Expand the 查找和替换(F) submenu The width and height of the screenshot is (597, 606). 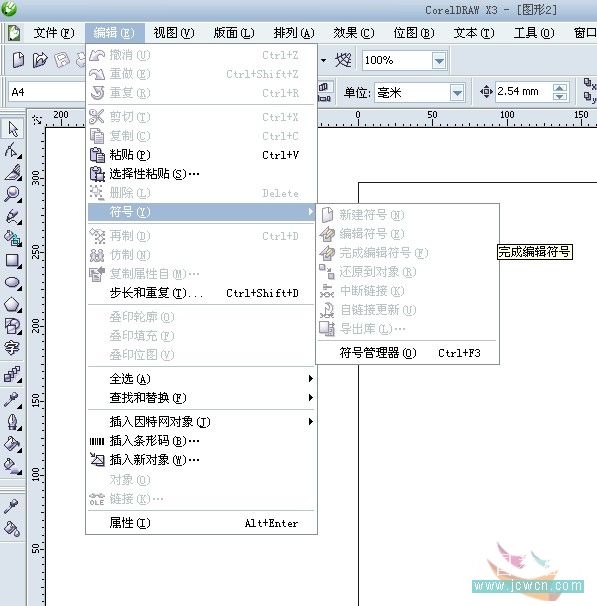[x=201, y=398]
